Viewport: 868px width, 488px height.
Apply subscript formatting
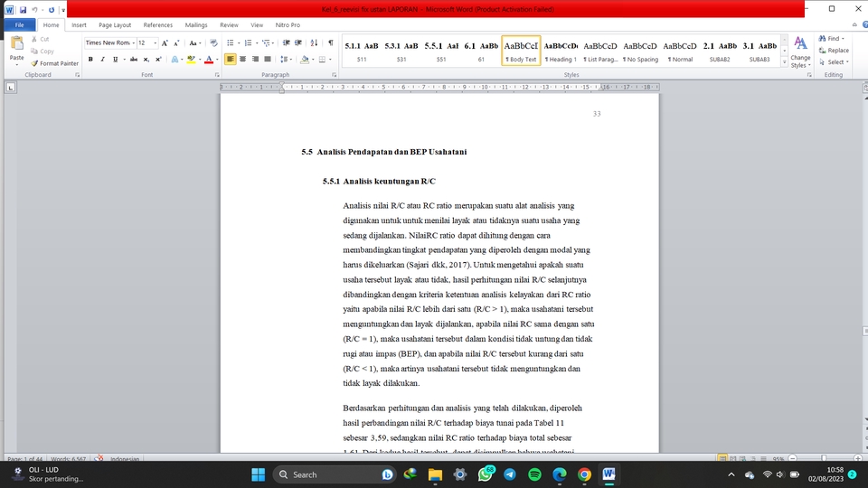pos(146,60)
